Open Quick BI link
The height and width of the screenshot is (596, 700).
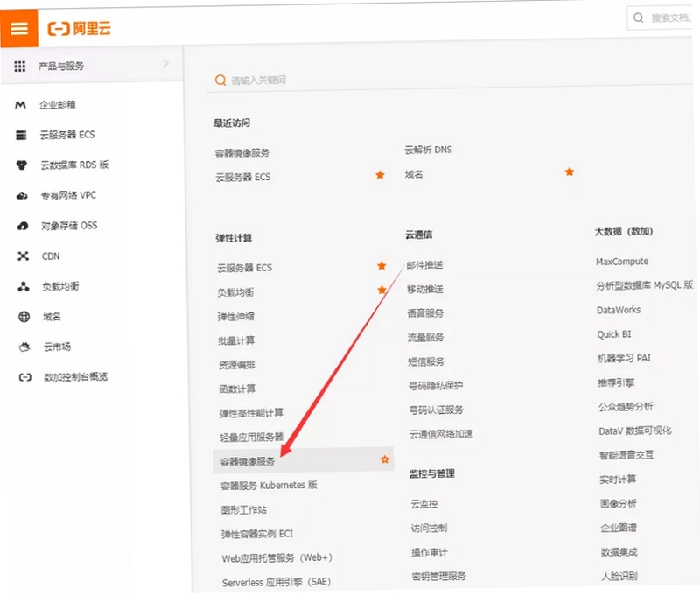click(614, 334)
